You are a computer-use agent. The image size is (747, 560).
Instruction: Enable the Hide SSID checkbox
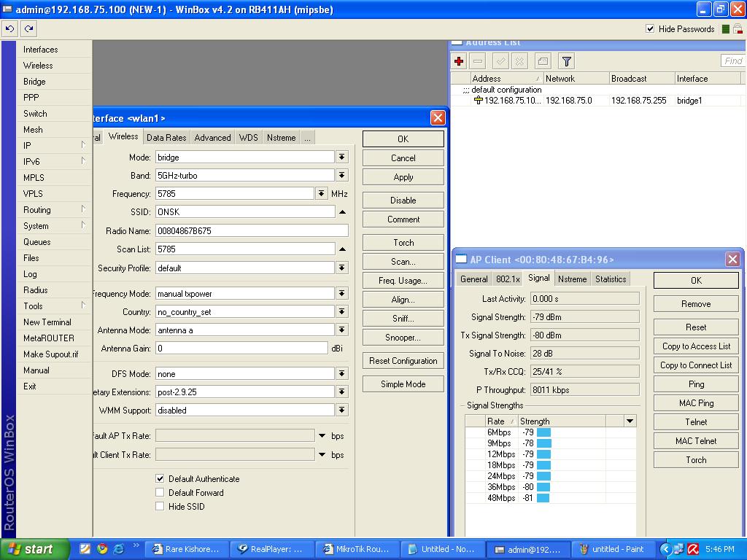pyautogui.click(x=160, y=506)
